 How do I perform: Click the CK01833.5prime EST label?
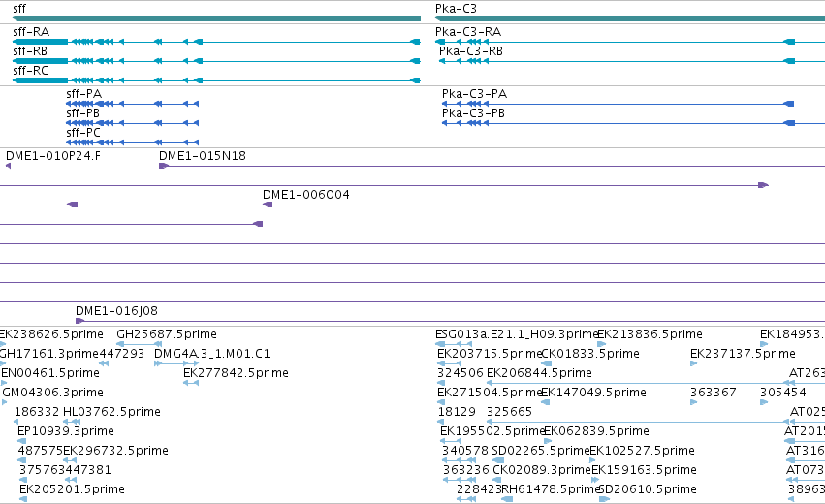590,354
